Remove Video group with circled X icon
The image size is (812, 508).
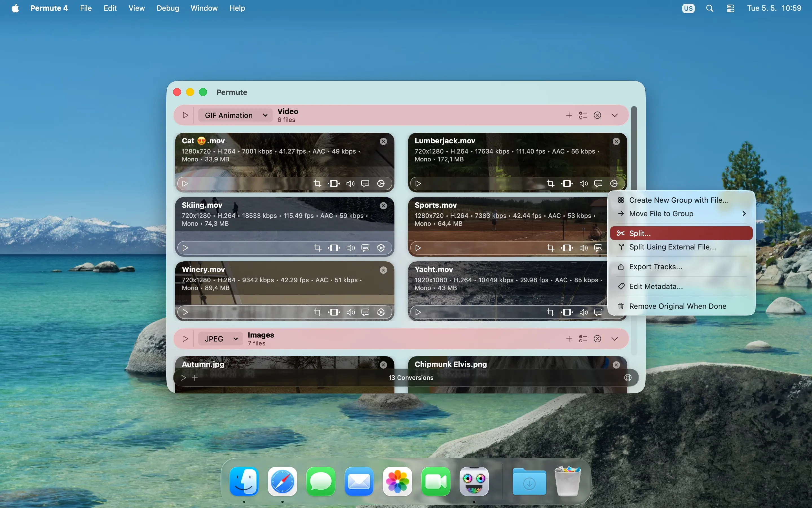[598, 115]
